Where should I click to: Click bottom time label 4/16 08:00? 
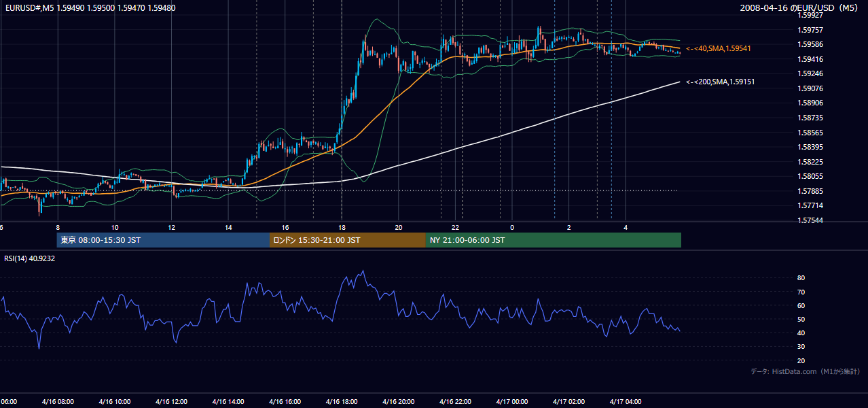57,401
